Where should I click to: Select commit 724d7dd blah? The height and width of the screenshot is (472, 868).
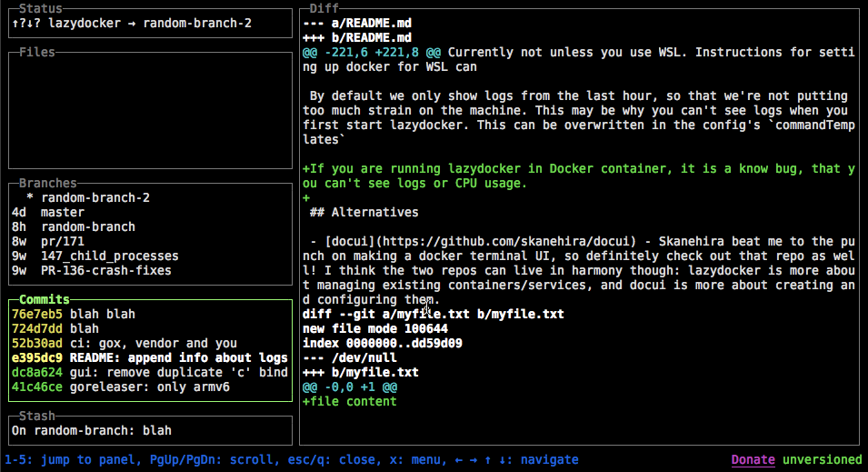tap(150, 328)
